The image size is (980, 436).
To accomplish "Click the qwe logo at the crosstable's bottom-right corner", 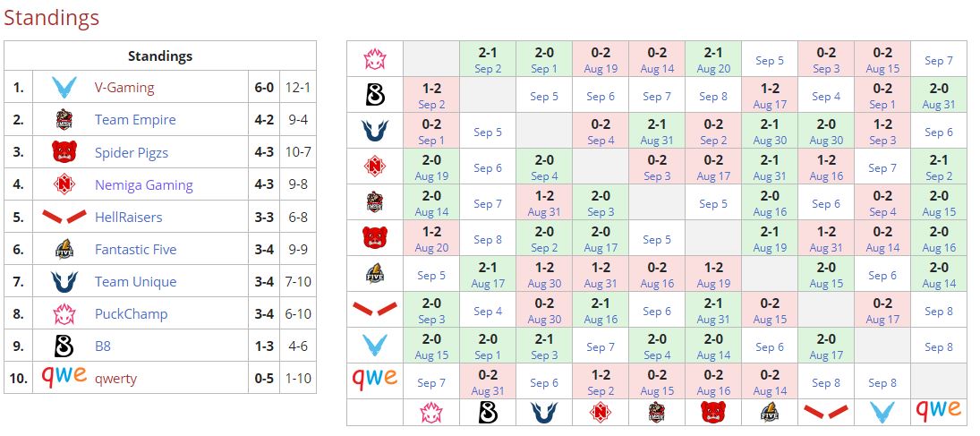I will point(938,410).
